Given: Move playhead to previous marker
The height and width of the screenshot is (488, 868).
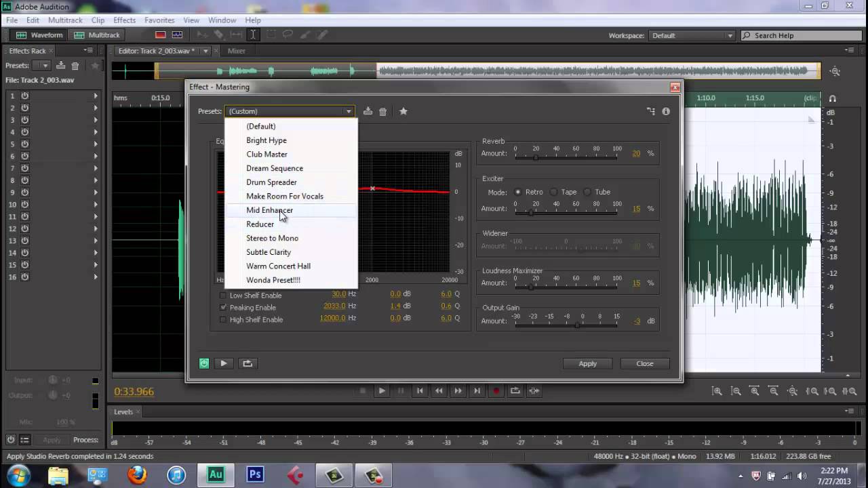Looking at the screenshot, I should [420, 390].
